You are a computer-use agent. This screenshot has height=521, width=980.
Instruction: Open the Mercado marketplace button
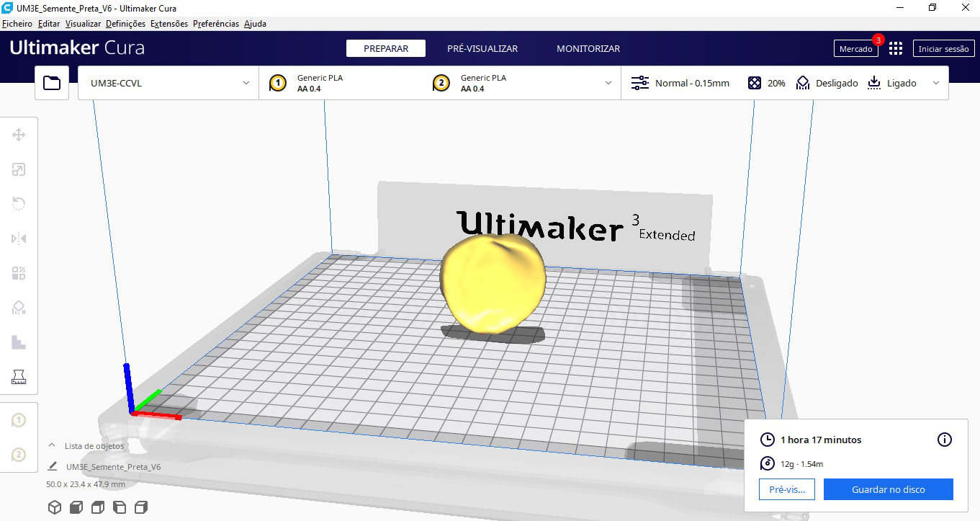(x=856, y=49)
